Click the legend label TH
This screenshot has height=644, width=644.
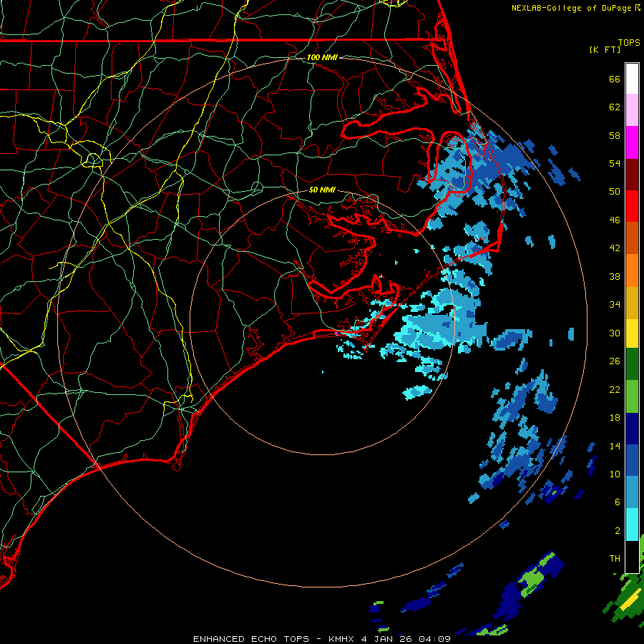615,559
